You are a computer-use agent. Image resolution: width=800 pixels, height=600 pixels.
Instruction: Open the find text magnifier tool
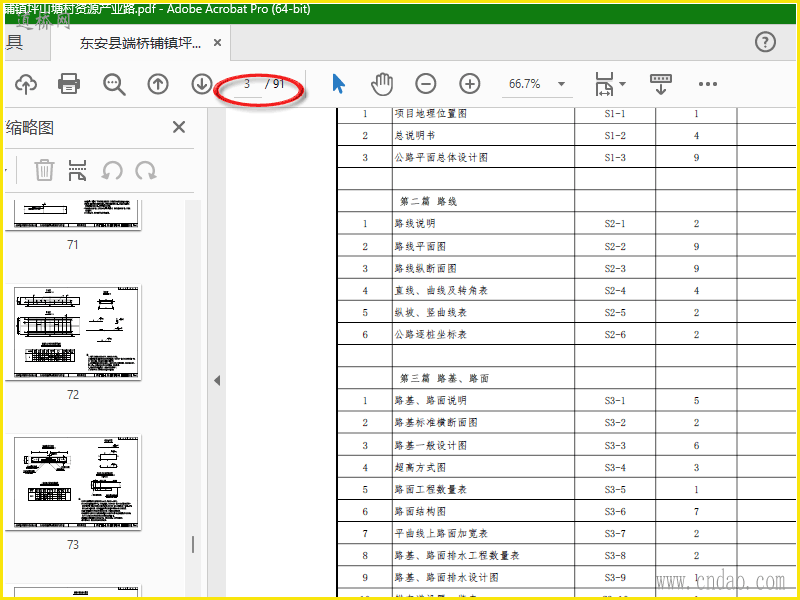point(114,84)
